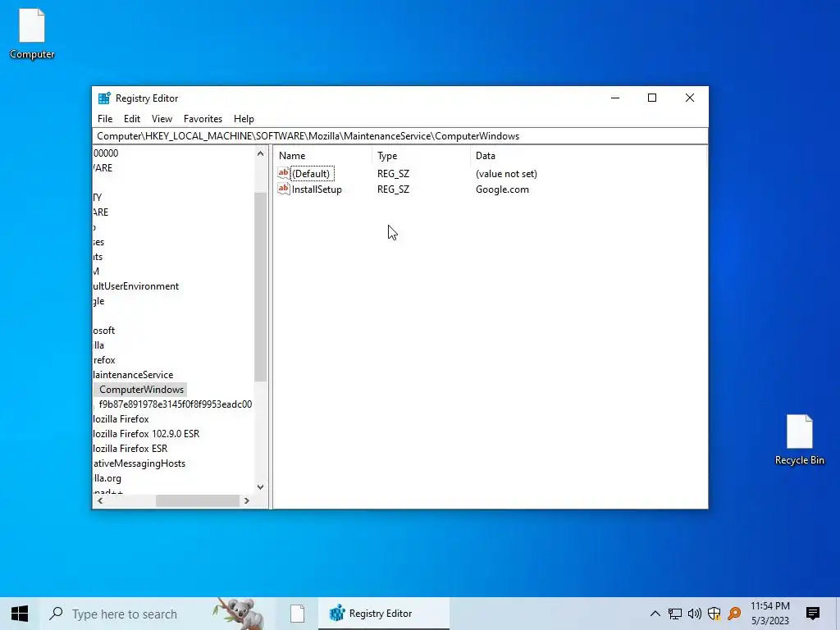Viewport: 840px width, 630px height.
Task: Select the Mozilla Firefox ESR tree key
Action: [x=130, y=449]
